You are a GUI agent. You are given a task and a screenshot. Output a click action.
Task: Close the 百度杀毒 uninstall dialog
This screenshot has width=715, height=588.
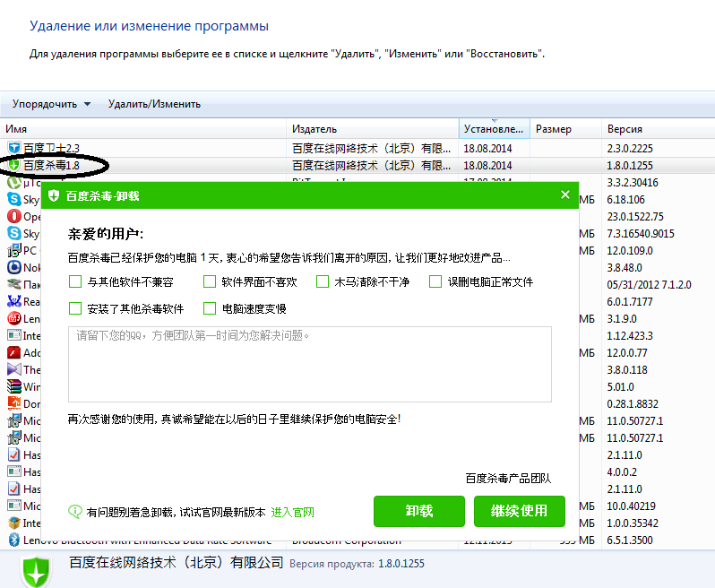click(565, 195)
